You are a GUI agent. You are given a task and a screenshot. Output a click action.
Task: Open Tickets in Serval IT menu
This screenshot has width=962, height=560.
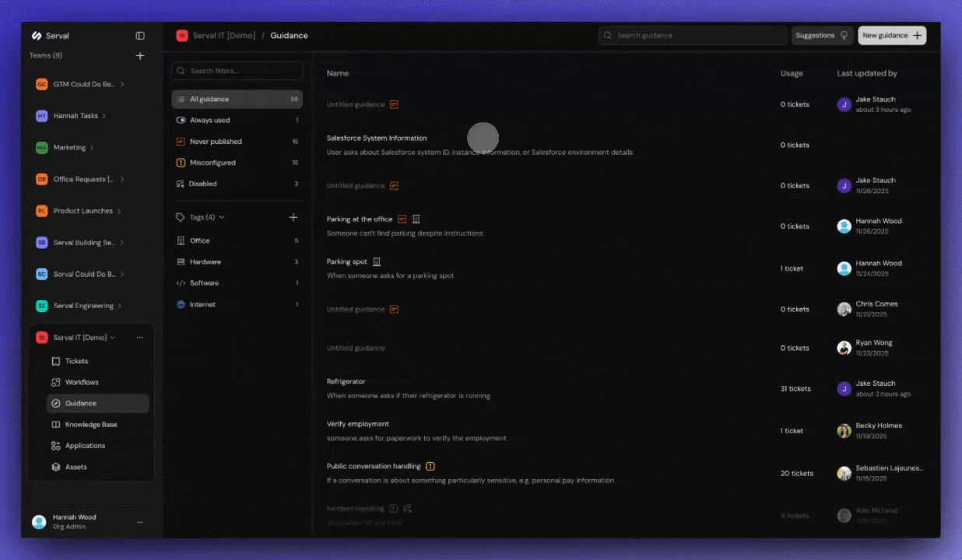click(97, 361)
